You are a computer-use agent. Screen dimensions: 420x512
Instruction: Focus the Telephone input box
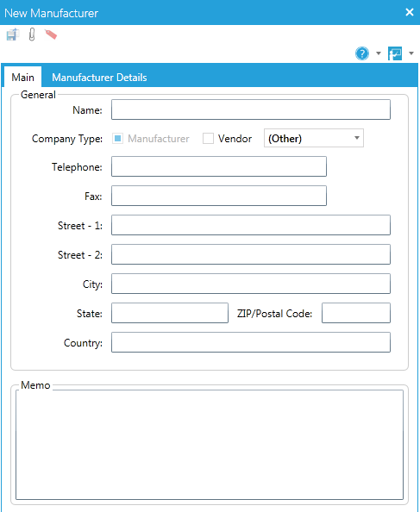point(219,166)
